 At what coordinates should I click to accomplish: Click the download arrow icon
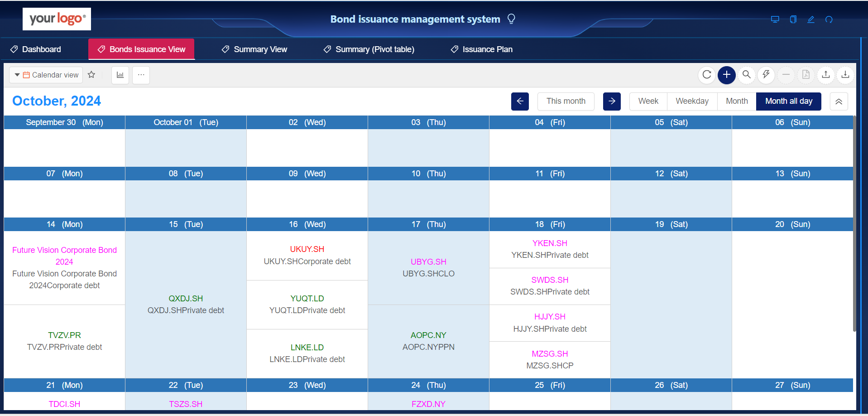click(x=845, y=75)
